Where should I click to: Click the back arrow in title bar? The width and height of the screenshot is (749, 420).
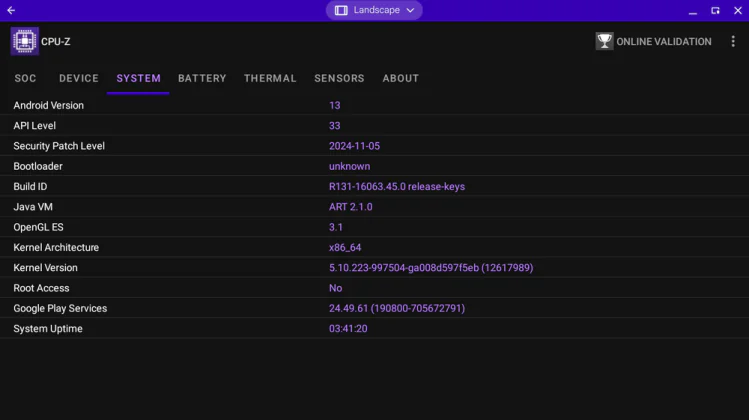11,10
